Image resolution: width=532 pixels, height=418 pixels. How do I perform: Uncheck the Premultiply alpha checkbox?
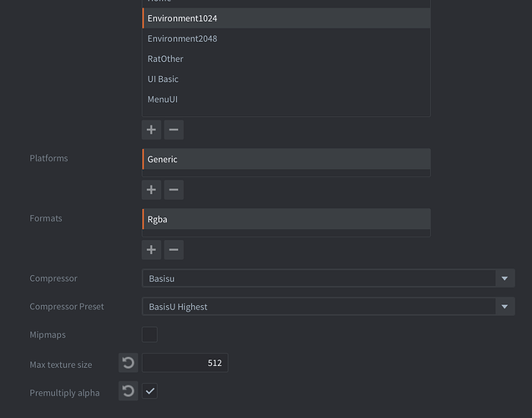pos(149,391)
